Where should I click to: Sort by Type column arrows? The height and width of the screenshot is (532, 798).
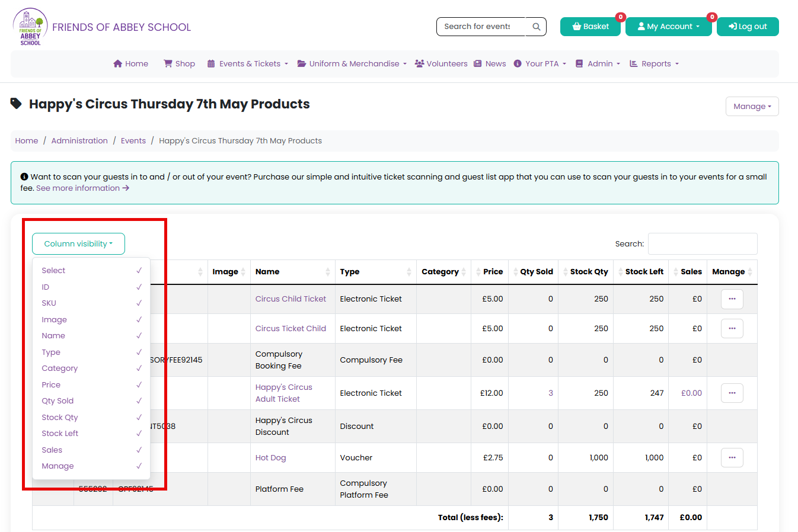pos(409,272)
